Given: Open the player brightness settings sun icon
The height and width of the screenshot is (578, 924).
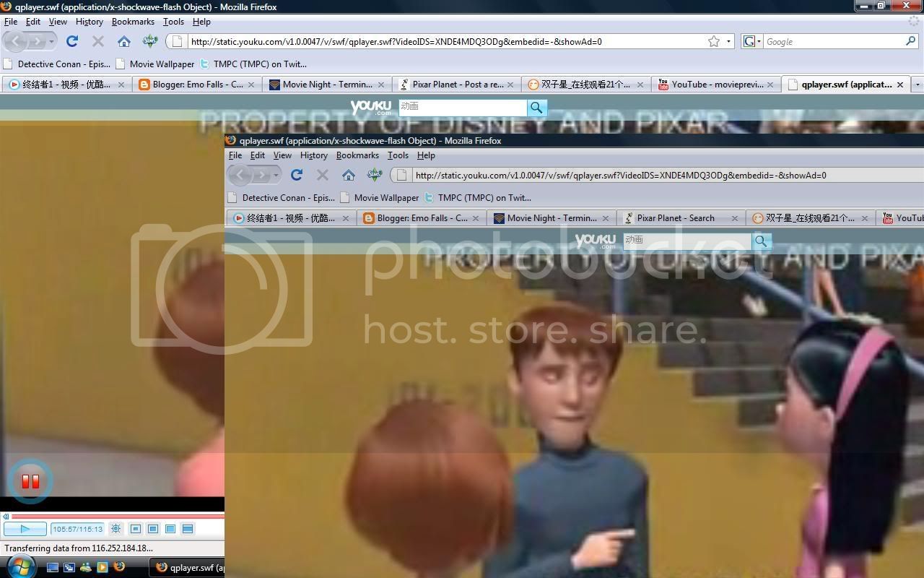Looking at the screenshot, I should [115, 529].
